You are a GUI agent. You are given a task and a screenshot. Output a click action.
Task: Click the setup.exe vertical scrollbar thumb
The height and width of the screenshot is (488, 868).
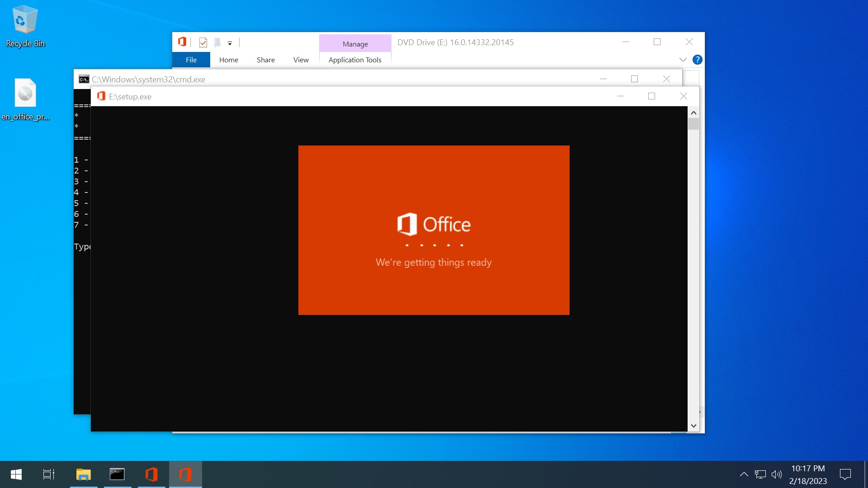(x=693, y=124)
